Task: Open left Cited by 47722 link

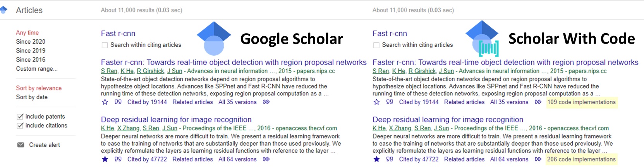Action: [147, 159]
